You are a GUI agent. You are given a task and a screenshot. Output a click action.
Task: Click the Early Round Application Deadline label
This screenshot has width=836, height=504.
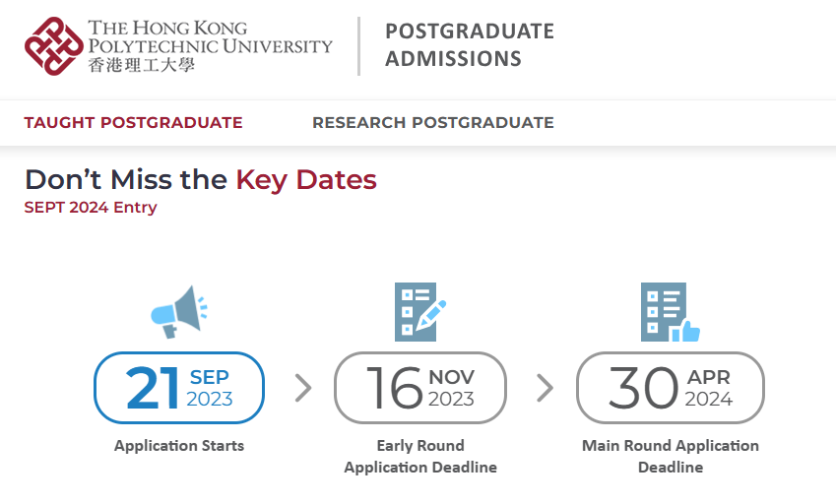(x=420, y=457)
